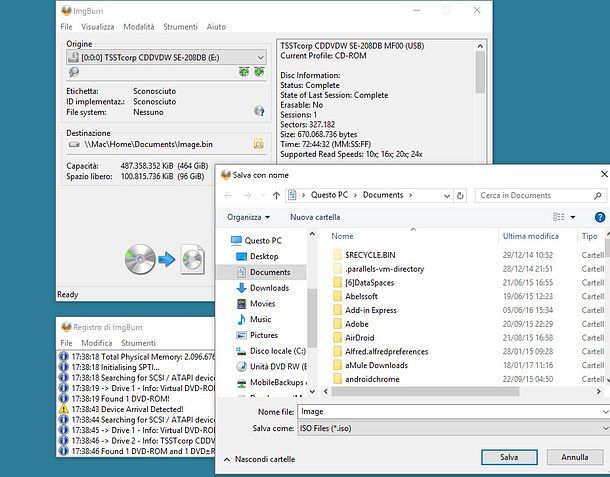The image size is (610, 477).
Task: Select Questo PC in navigation tree
Action: click(256, 241)
